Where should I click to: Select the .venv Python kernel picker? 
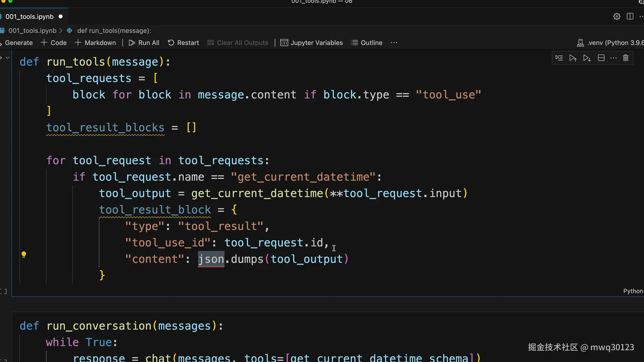click(610, 43)
